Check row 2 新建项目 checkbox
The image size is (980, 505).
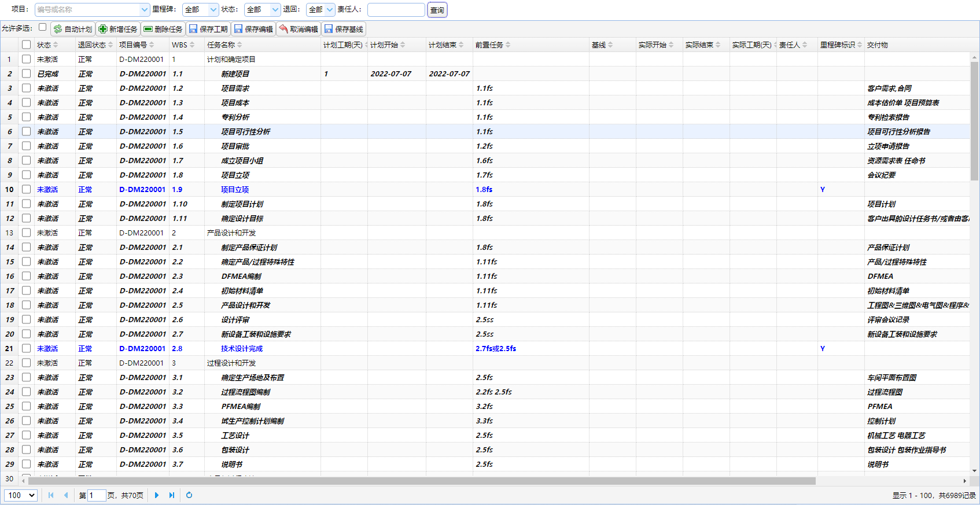[26, 73]
